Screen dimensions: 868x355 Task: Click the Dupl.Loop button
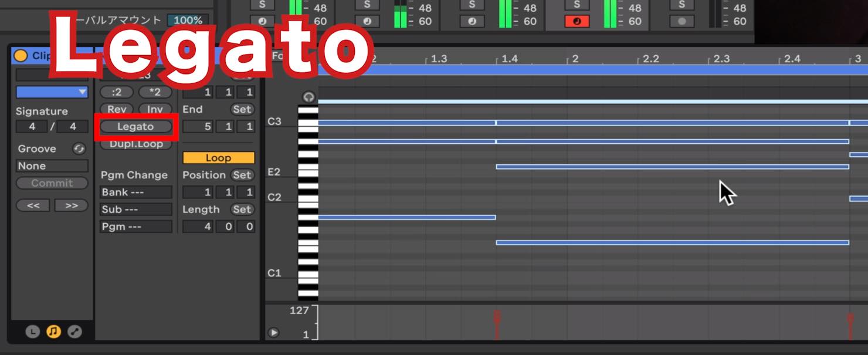[135, 144]
